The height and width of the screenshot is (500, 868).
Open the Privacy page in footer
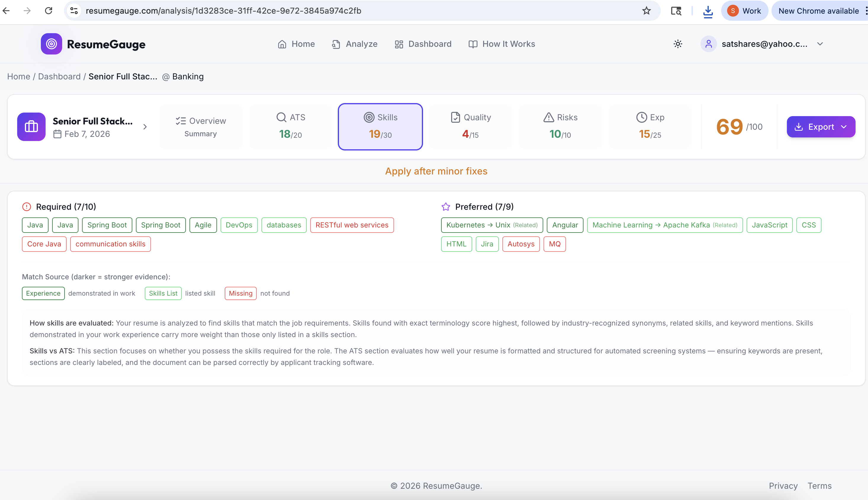(x=783, y=485)
